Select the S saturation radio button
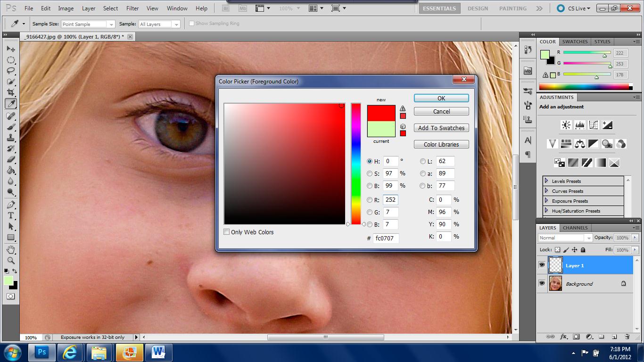This screenshot has height=362, width=644. click(x=370, y=173)
